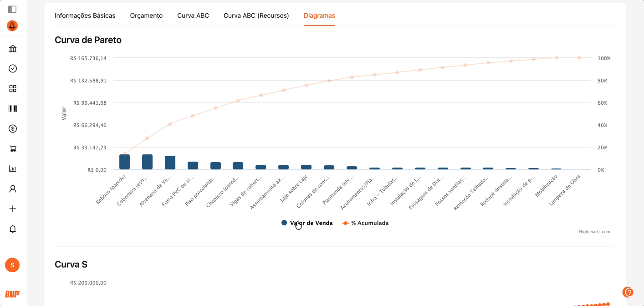Viewport: 644px width, 306px height.
Task: Open the notifications bell icon
Action: pos(13,229)
